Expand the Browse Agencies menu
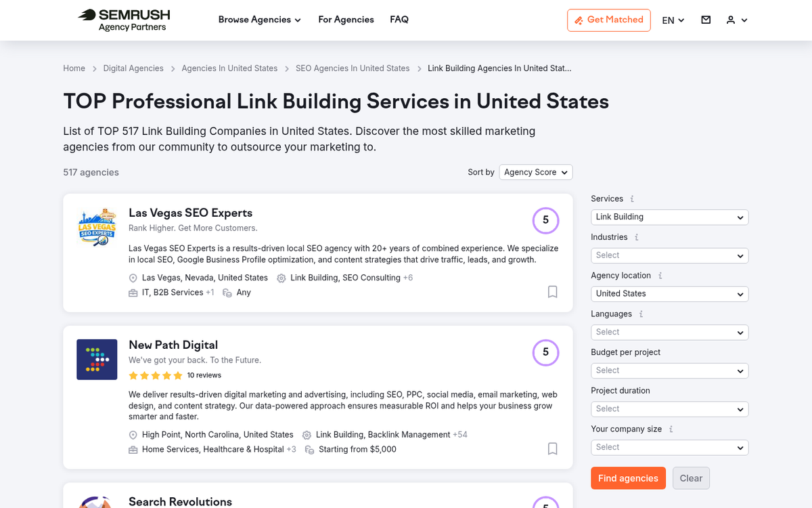Image resolution: width=812 pixels, height=508 pixels. 259,20
